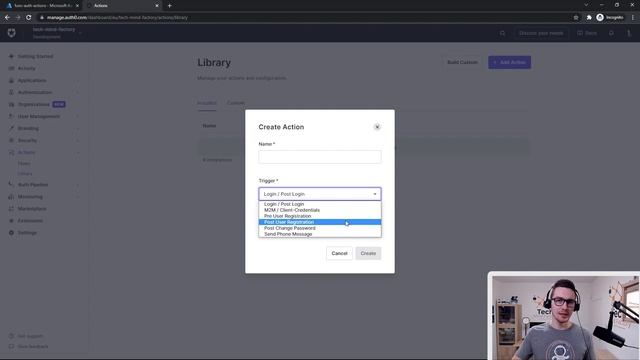Choose Post User Registration trigger option
Image resolution: width=640 pixels, height=360 pixels.
coord(320,222)
